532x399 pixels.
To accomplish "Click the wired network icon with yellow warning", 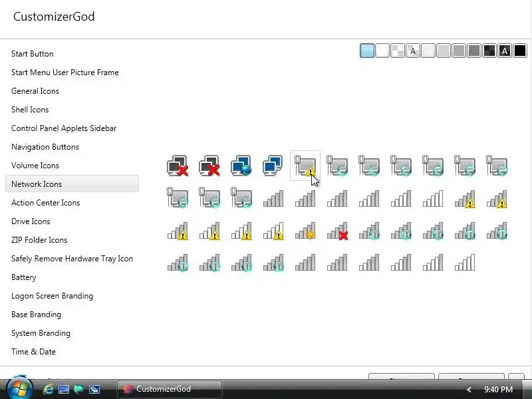I will pos(305,166).
